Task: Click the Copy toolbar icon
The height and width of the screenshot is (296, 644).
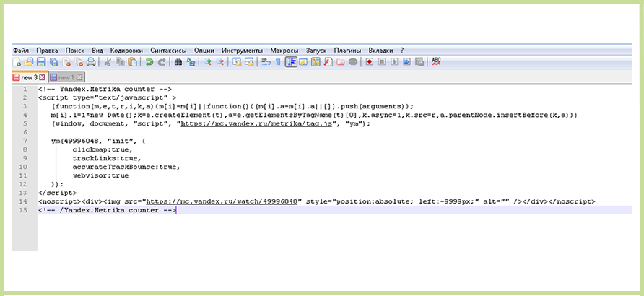Action: point(120,62)
